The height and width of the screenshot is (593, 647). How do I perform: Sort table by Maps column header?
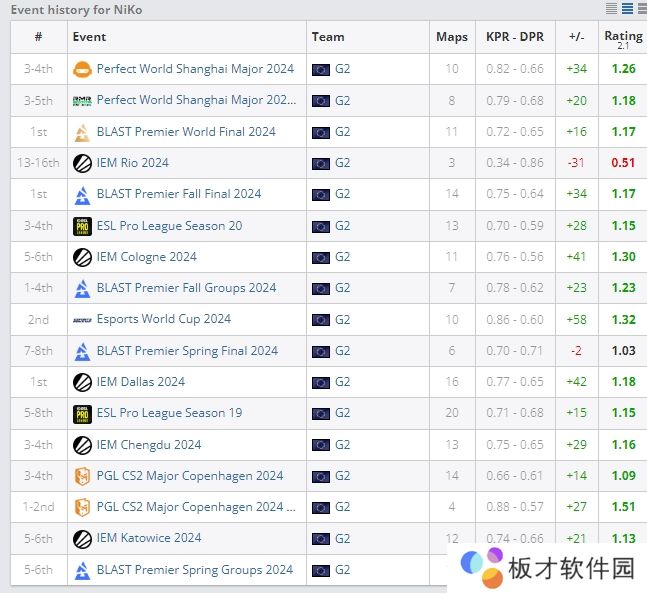(x=452, y=37)
